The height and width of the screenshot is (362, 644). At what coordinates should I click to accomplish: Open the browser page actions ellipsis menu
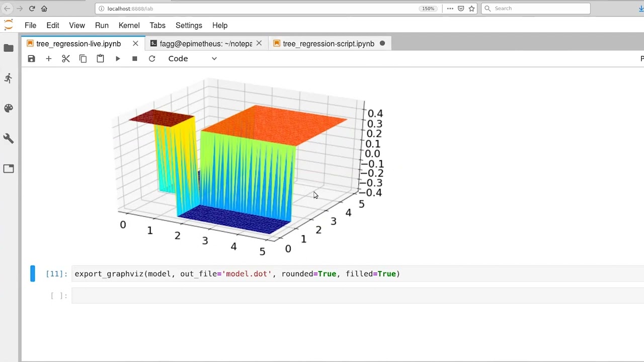(450, 9)
